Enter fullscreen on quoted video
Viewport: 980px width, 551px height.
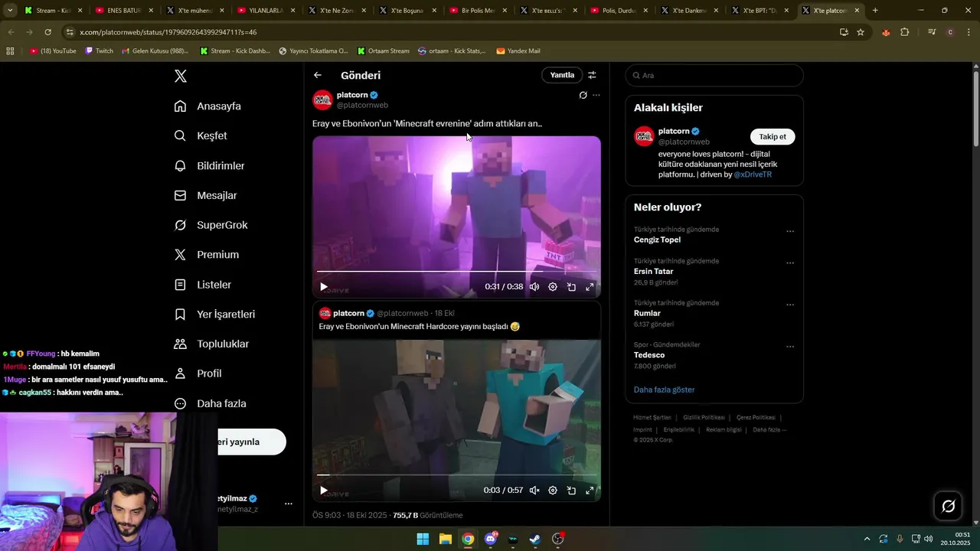[x=590, y=491]
